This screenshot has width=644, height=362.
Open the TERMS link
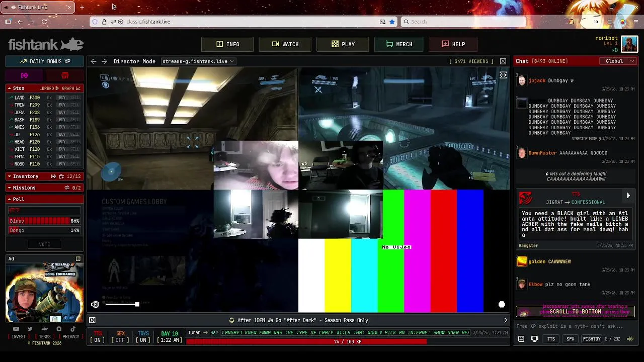coord(45,337)
